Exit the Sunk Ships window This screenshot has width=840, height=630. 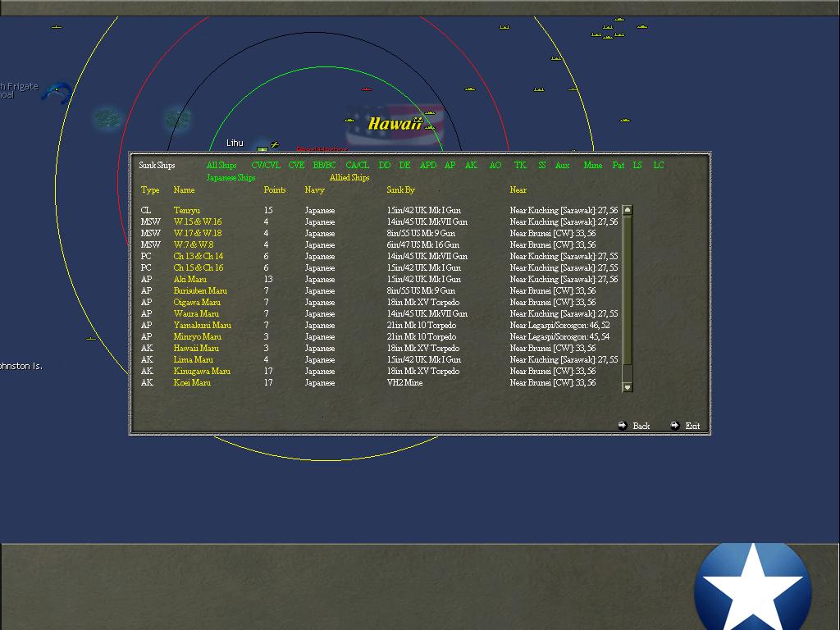point(692,426)
